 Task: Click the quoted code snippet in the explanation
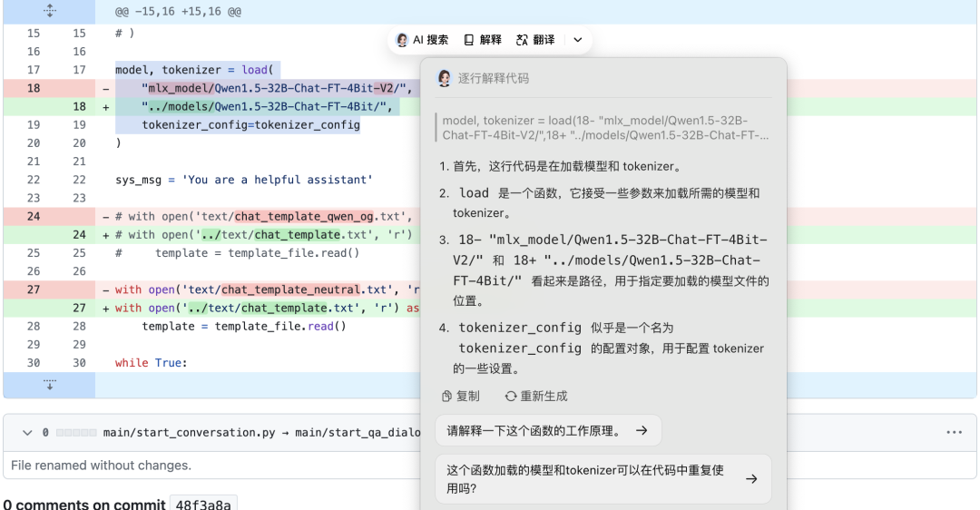[605, 127]
